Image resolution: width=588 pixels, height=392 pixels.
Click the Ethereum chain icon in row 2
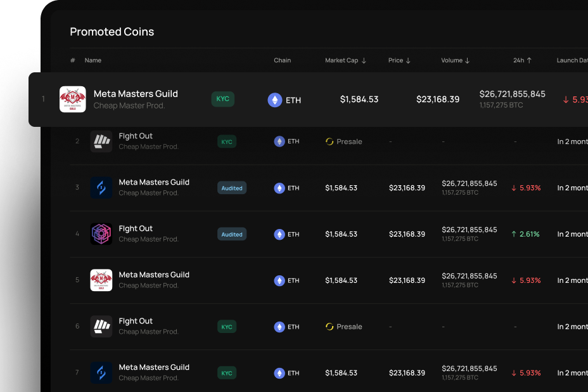[279, 141]
